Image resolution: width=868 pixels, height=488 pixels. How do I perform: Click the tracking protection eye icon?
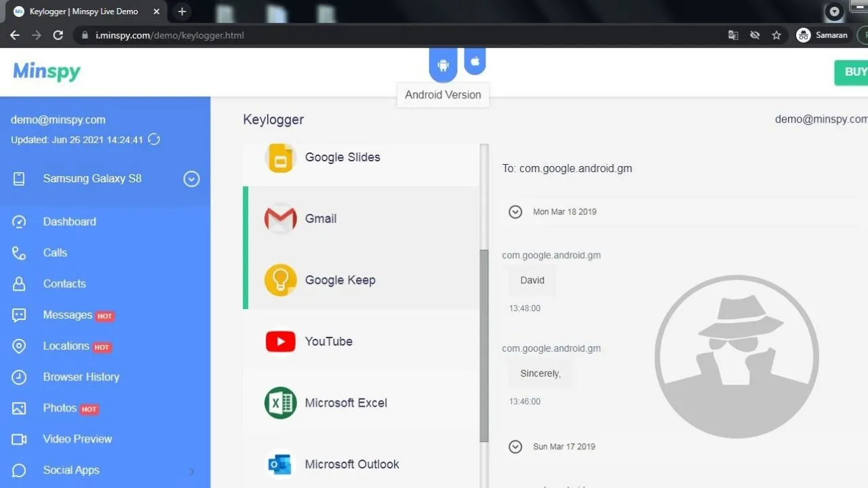(755, 35)
